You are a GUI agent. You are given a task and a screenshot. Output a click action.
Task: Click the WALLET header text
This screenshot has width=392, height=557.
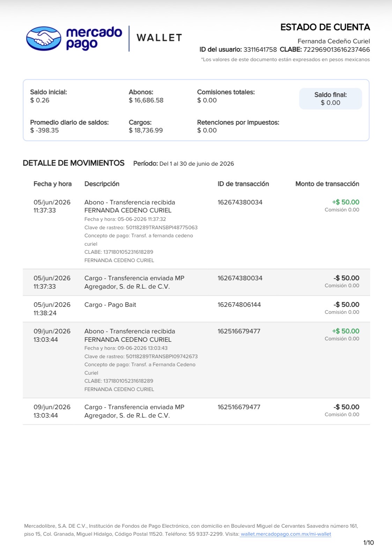159,38
